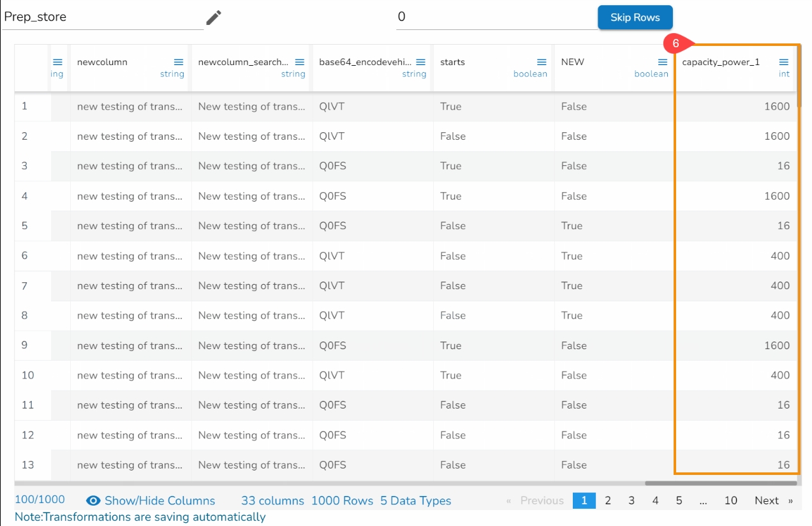Screen dimensions: 812x526
Task: Click the 5 Data Types link
Action: tap(415, 501)
